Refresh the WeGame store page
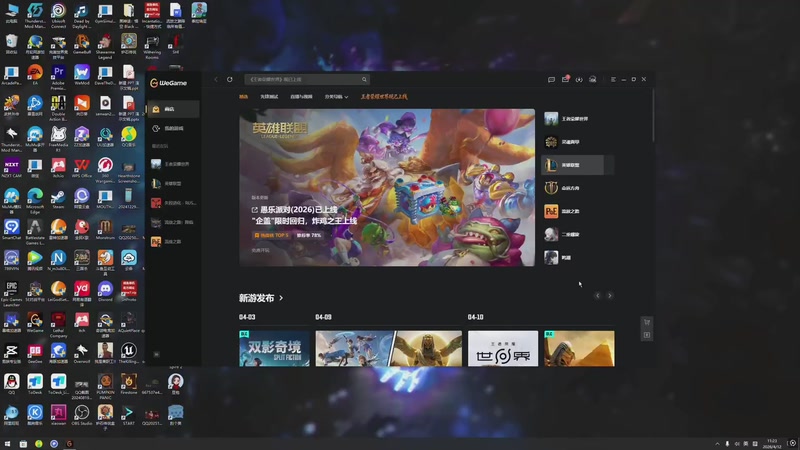800x450 pixels. pyautogui.click(x=230, y=80)
